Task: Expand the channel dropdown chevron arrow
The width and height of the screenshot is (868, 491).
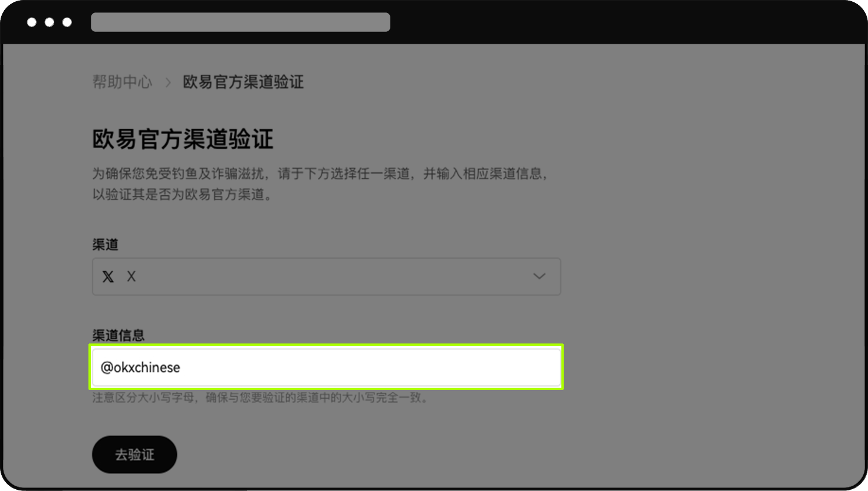Action: [539, 276]
